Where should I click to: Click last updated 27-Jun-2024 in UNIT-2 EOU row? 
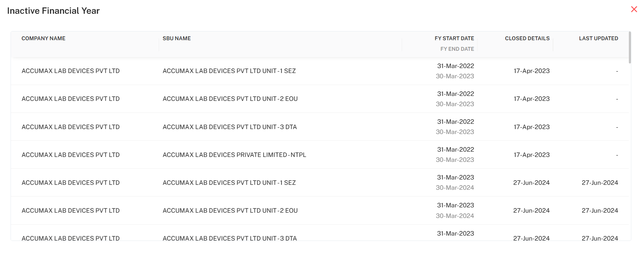[600, 211]
